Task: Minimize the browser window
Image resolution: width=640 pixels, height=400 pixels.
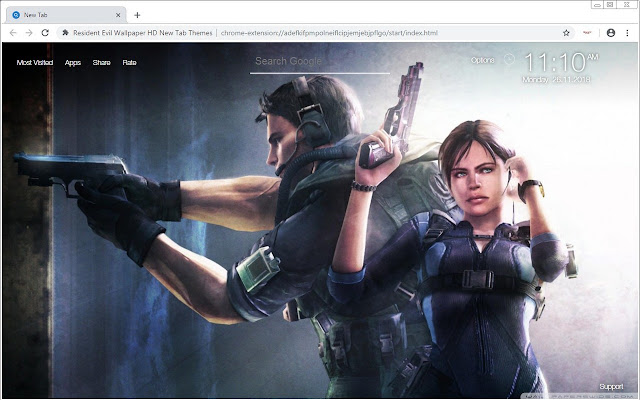Action: pos(598,5)
